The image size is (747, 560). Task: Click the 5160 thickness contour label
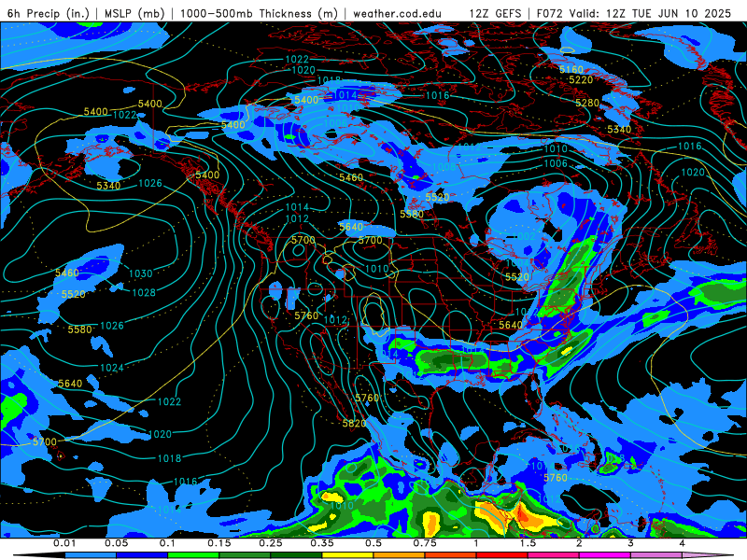tap(571, 70)
